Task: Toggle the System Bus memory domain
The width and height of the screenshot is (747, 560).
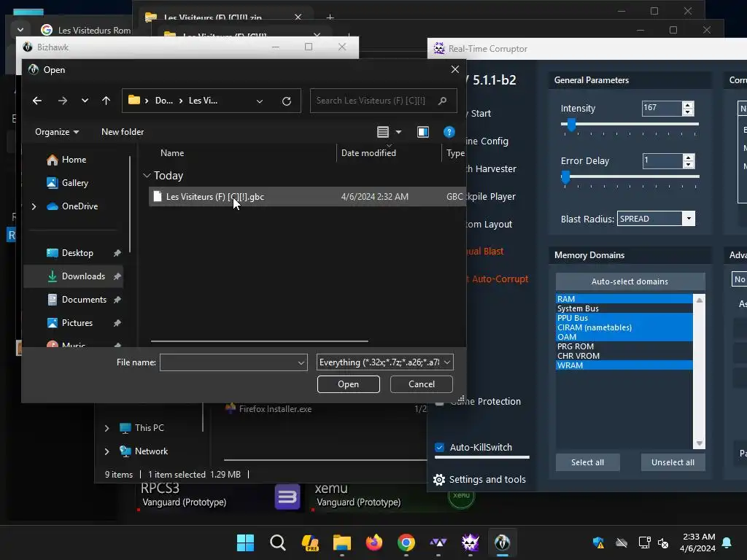Action: point(624,308)
